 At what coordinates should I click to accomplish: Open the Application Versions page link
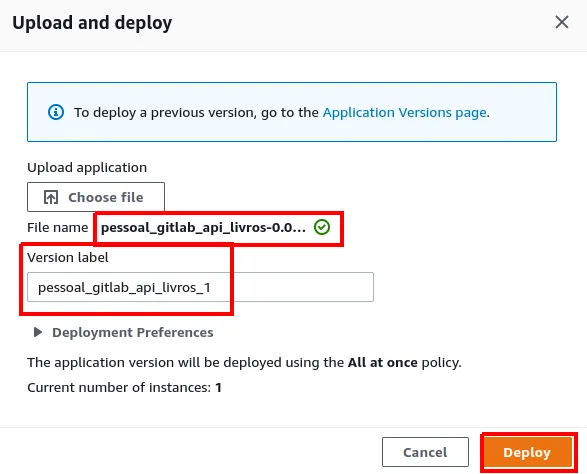tap(404, 112)
